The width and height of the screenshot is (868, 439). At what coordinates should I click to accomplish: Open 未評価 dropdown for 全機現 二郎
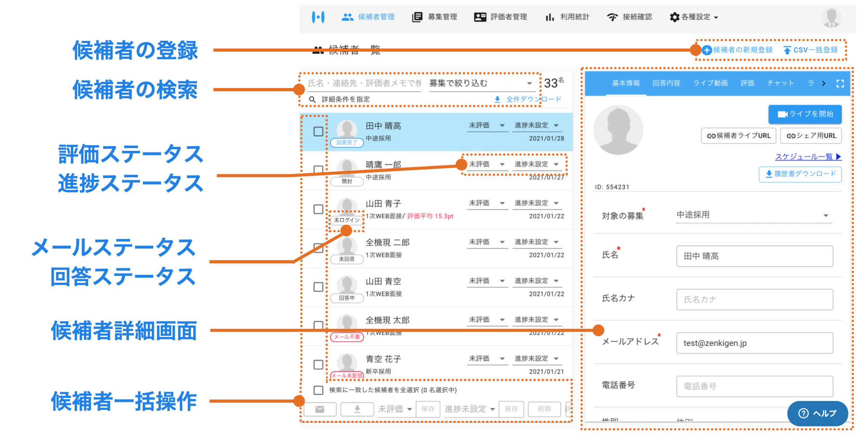point(487,242)
